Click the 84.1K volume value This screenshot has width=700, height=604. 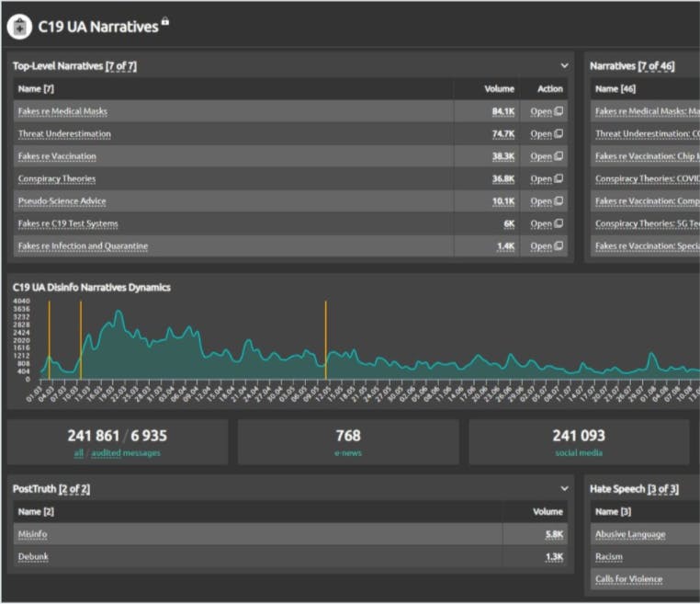pos(502,111)
